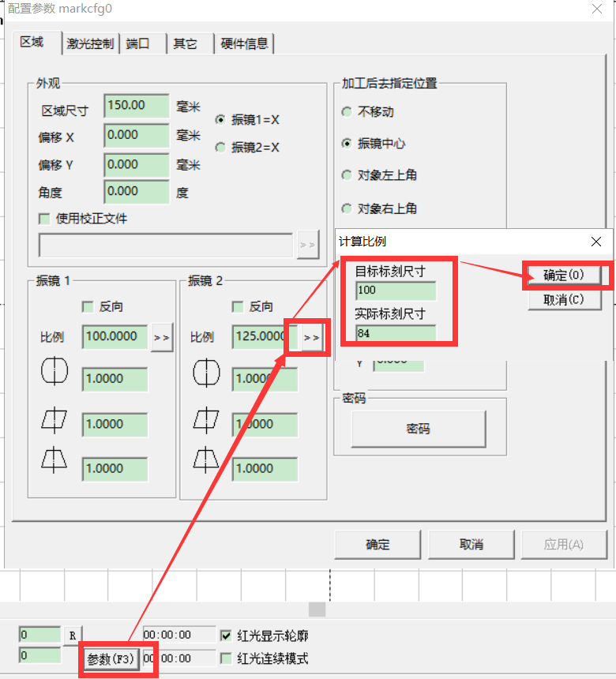616x679 pixels.
Task: Click the barrel distortion icon under 振镜 2
Action: pyautogui.click(x=206, y=373)
